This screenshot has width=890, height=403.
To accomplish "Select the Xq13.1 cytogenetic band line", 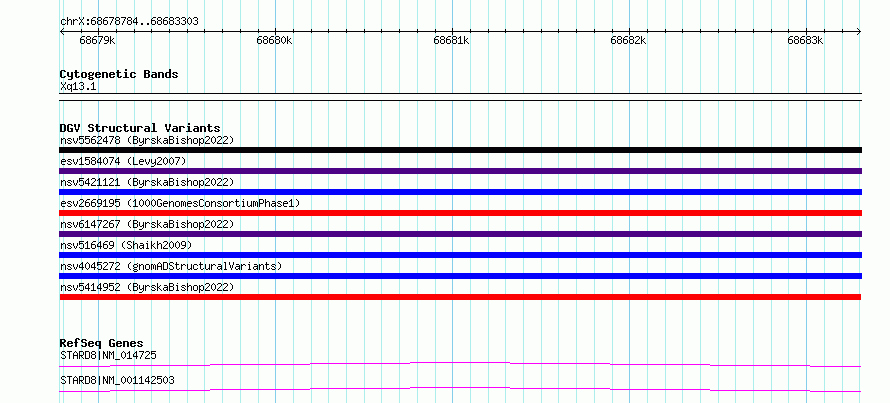I will tap(460, 97).
